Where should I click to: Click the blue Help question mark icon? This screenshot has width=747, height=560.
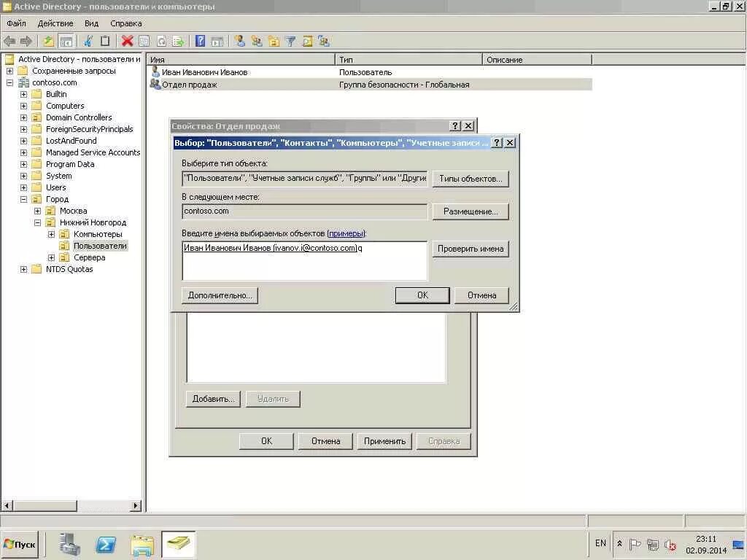201,42
